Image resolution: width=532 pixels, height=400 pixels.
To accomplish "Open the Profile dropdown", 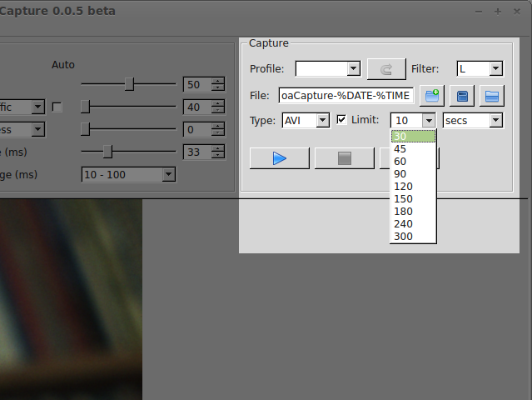I will point(328,69).
